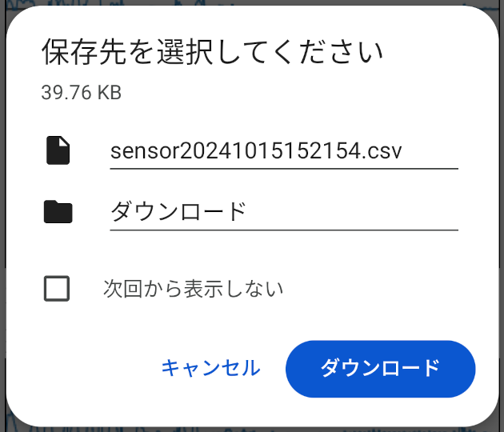Image resolution: width=504 pixels, height=432 pixels.
Task: Tap the icon beside sensor20241015152154.csv
Action: [58, 150]
